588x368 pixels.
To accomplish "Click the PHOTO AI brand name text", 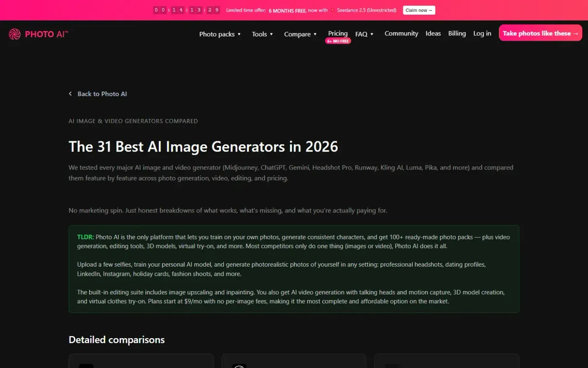I will (46, 34).
